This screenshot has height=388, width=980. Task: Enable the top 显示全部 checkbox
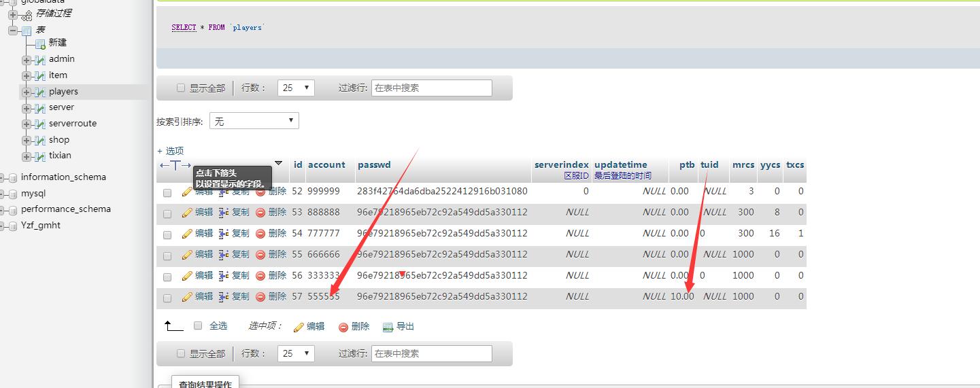(x=181, y=88)
